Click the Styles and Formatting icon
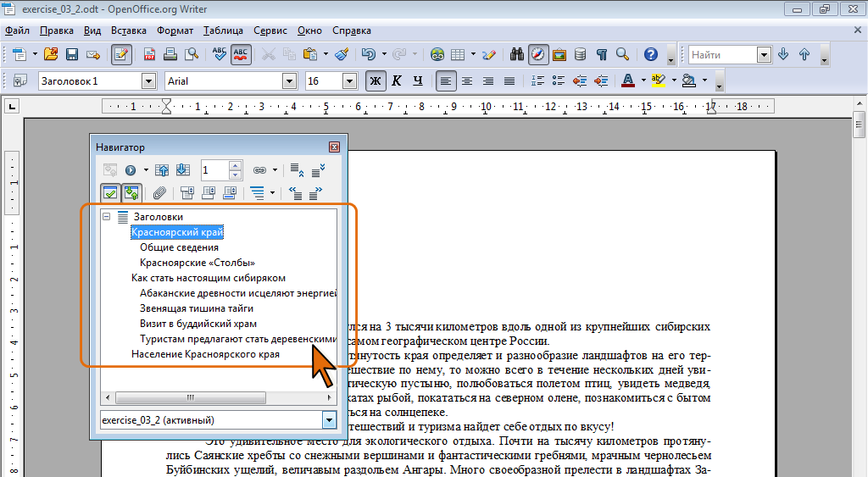 [20, 80]
